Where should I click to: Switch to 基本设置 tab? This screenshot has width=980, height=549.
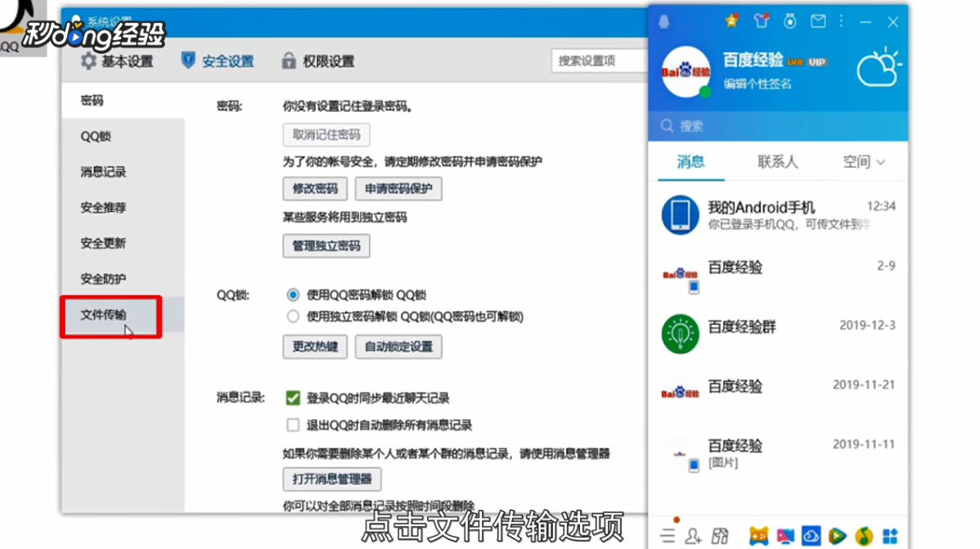tap(117, 61)
